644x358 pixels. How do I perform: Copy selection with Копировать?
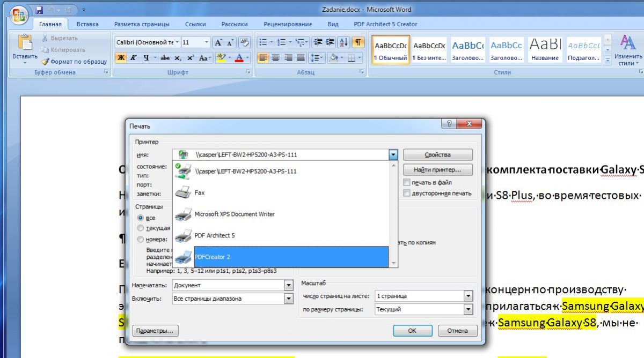(x=63, y=50)
